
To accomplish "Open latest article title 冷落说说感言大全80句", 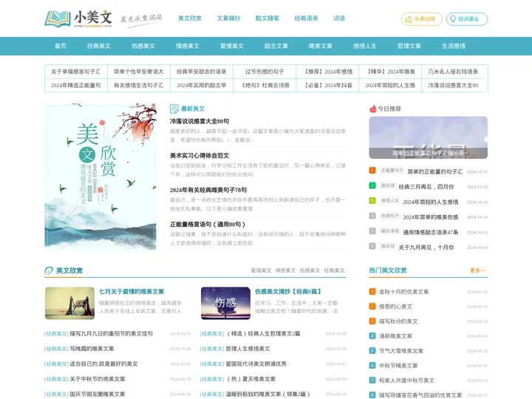I will coord(199,121).
